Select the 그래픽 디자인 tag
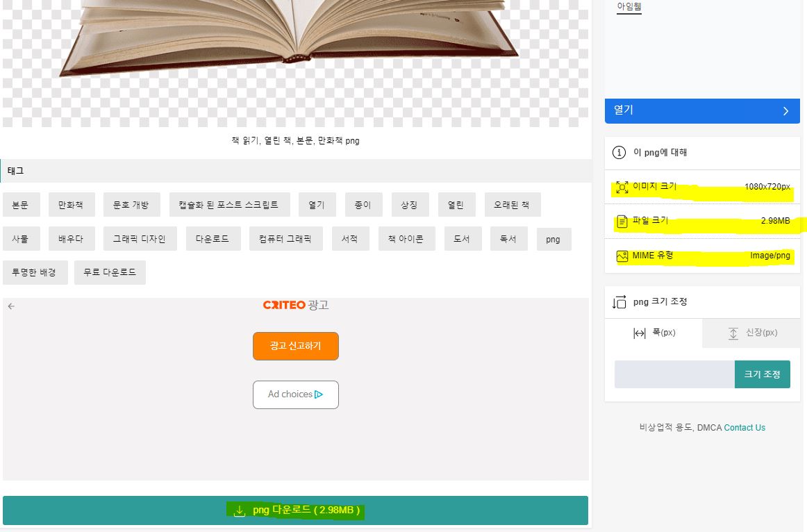This screenshot has width=807, height=532. (140, 239)
